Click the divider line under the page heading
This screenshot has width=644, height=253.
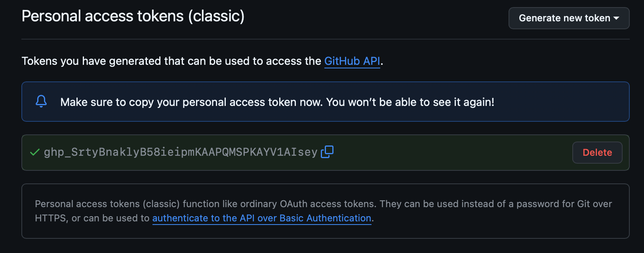[x=325, y=39]
